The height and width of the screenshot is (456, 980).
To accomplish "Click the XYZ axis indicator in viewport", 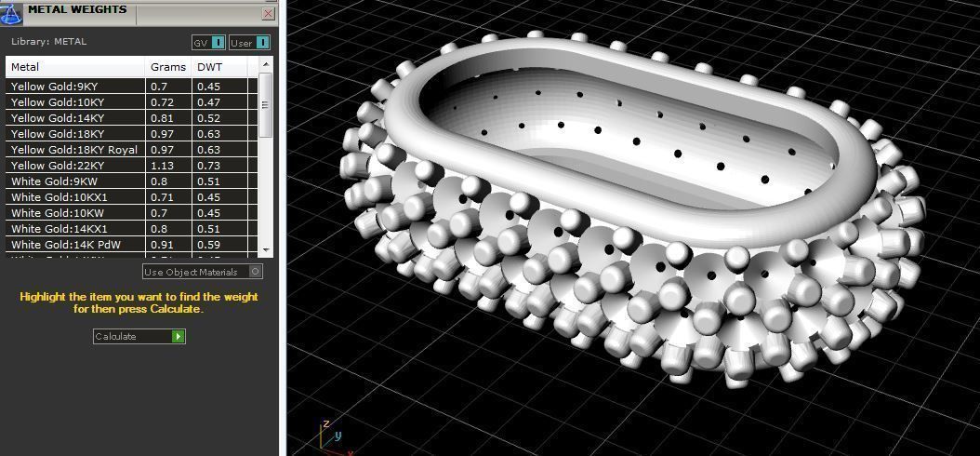I will (335, 438).
